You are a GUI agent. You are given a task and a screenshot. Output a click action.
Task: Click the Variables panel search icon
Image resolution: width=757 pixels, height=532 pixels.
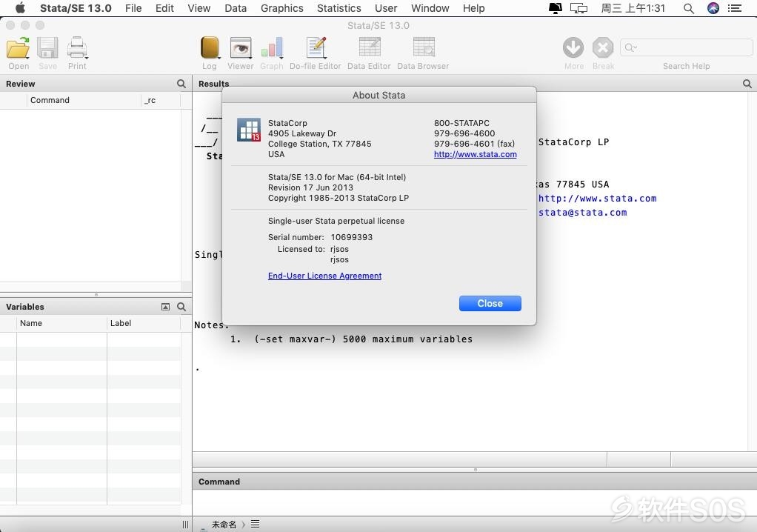pos(181,307)
